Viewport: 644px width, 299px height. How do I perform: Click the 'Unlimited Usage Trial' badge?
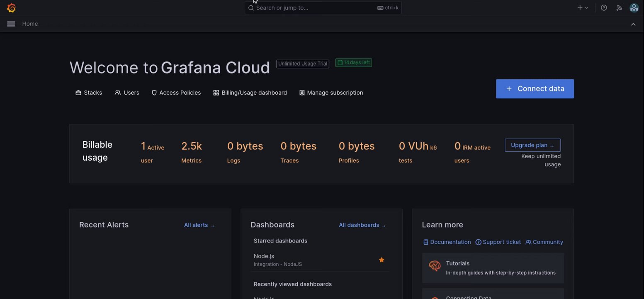coord(303,64)
